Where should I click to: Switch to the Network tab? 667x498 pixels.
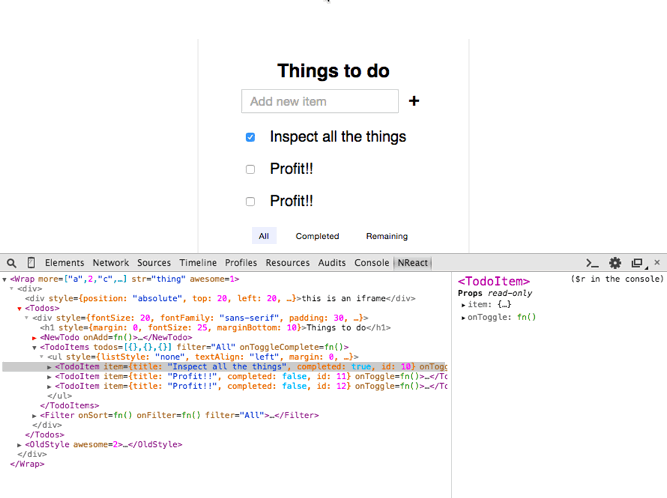[x=111, y=263]
